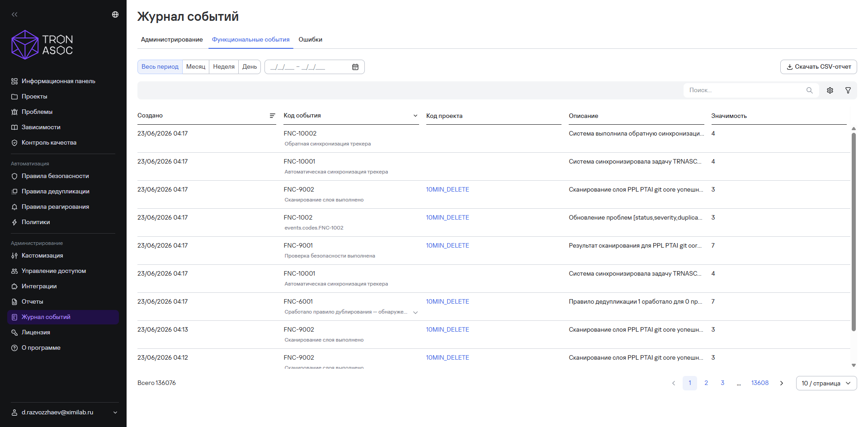This screenshot has height=427, width=868.
Task: Open Правила реагирования bell icon
Action: (x=14, y=207)
